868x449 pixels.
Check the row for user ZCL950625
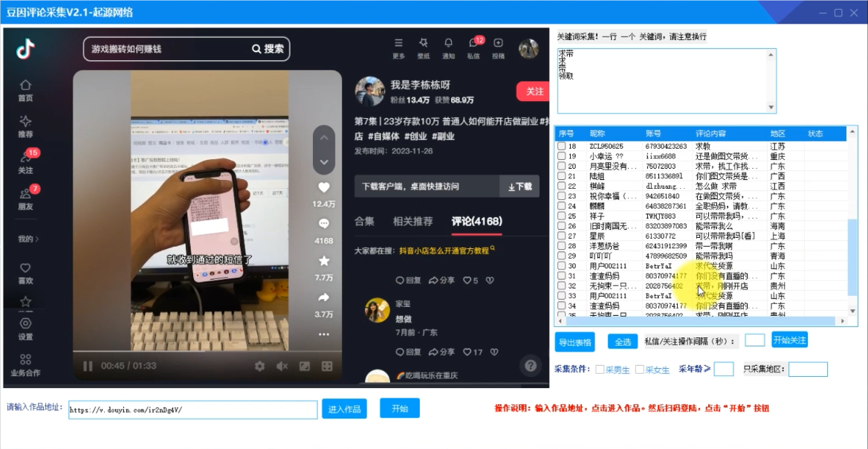click(x=561, y=146)
